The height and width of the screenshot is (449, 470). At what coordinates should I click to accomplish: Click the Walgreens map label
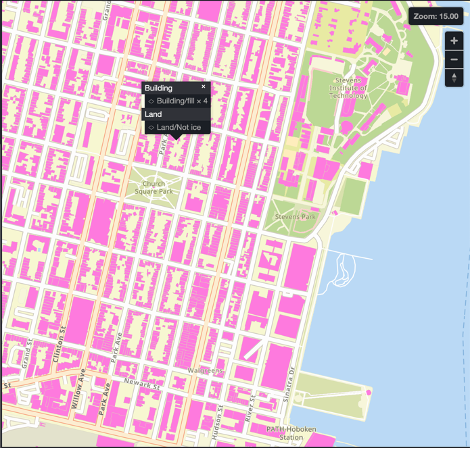coord(205,371)
